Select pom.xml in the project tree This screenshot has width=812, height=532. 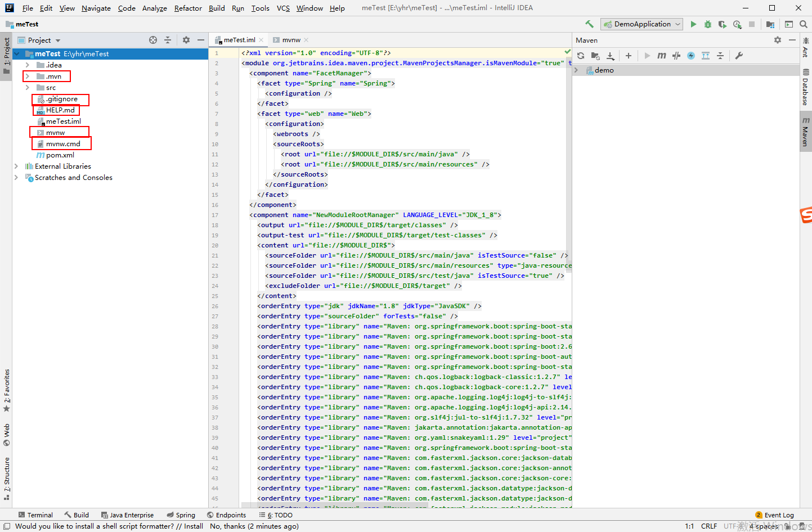tap(60, 155)
